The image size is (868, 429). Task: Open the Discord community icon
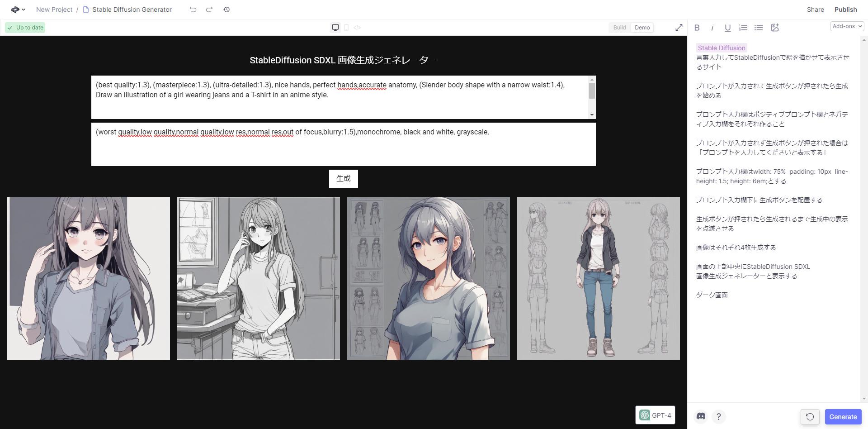701,416
